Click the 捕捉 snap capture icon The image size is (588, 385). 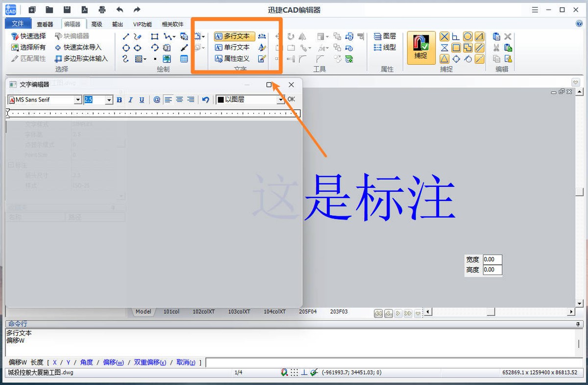420,47
